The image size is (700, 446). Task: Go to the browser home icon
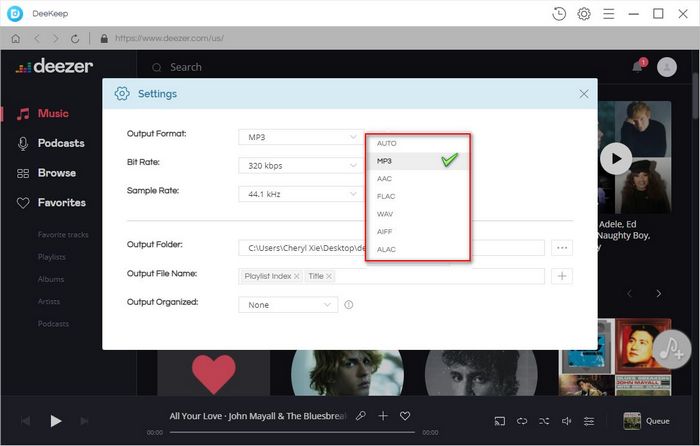pos(16,38)
